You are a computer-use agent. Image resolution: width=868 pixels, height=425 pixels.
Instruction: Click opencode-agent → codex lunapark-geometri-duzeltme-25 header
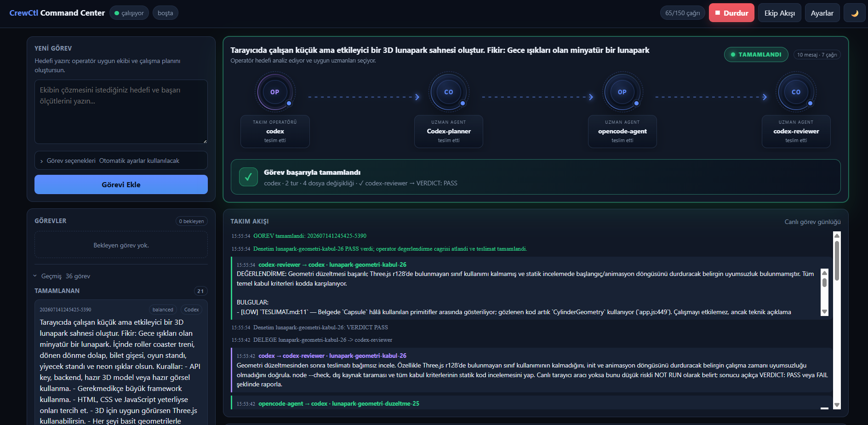coord(339,403)
